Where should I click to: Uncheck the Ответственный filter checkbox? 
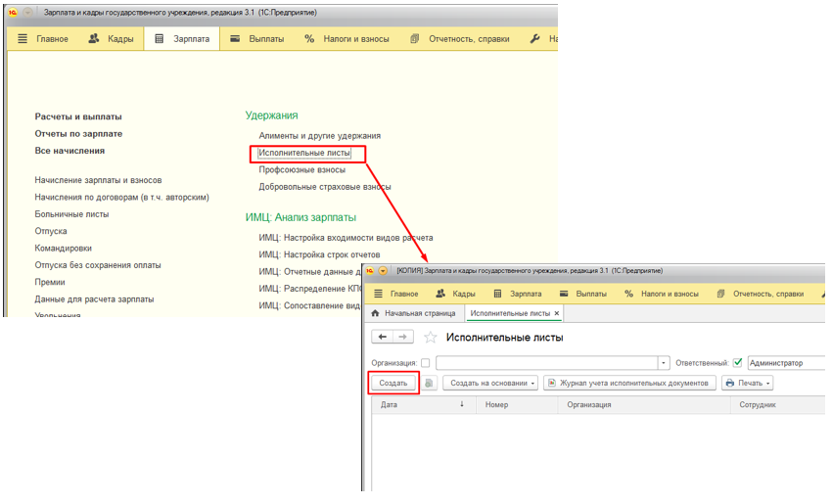pos(738,363)
